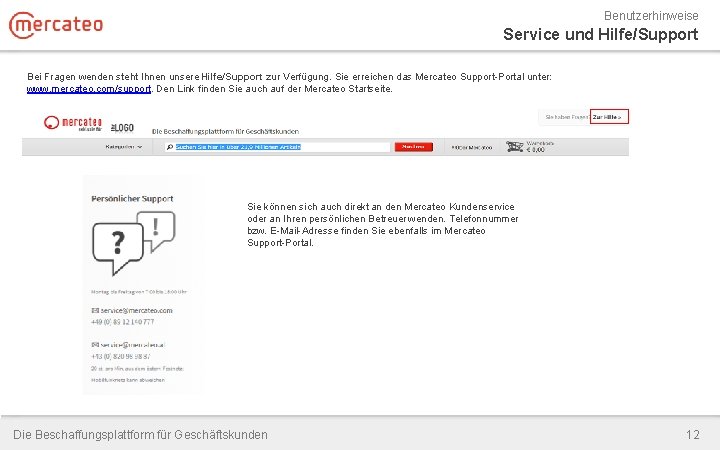Open the www.mercateo.com/support hyperlink

pyautogui.click(x=89, y=89)
